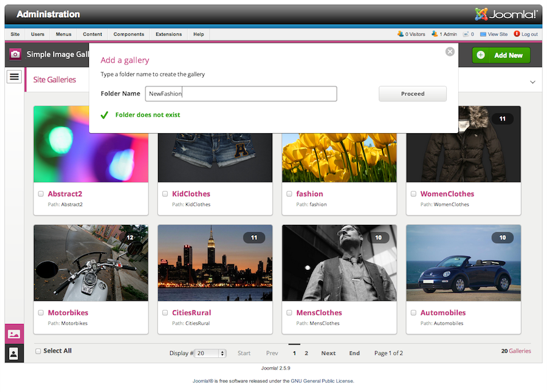Open the CitiesRural skyline thumbnail
The height and width of the screenshot is (392, 547).
click(215, 263)
